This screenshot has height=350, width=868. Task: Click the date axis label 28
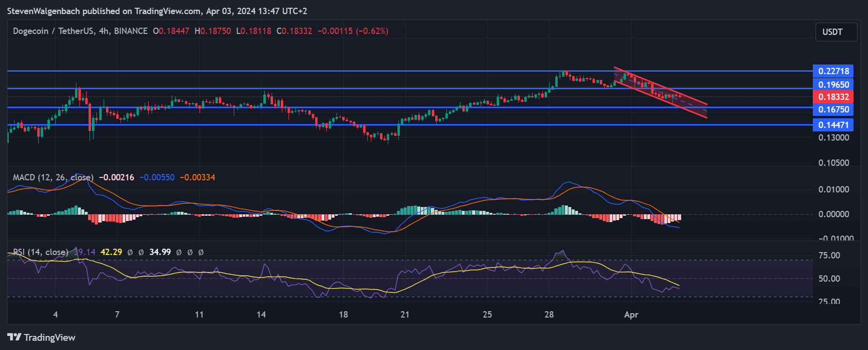click(x=549, y=315)
